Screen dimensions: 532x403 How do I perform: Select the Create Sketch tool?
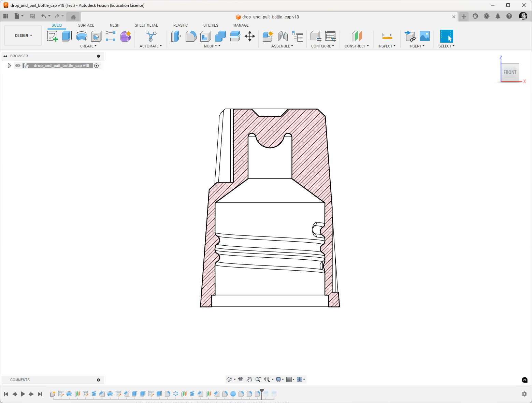[53, 36]
